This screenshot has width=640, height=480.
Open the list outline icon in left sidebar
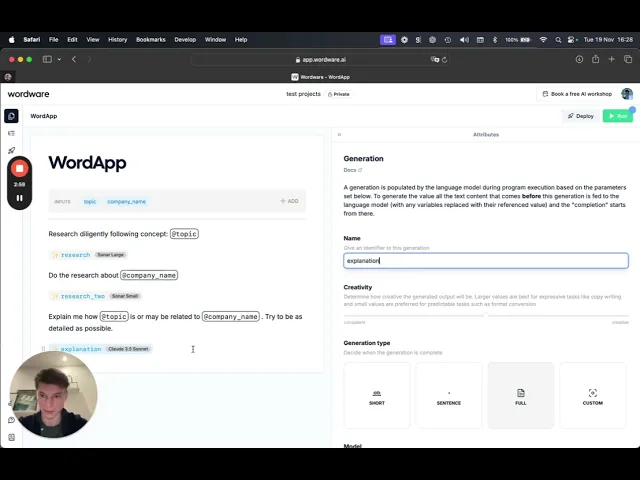tap(11, 133)
